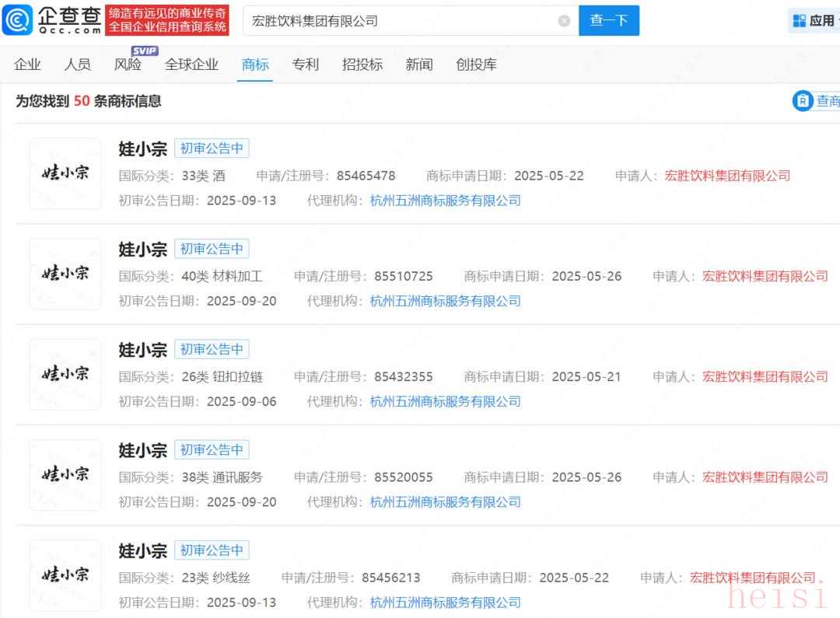Switch to the 企业 tab
This screenshot has width=840, height=618.
(27, 65)
